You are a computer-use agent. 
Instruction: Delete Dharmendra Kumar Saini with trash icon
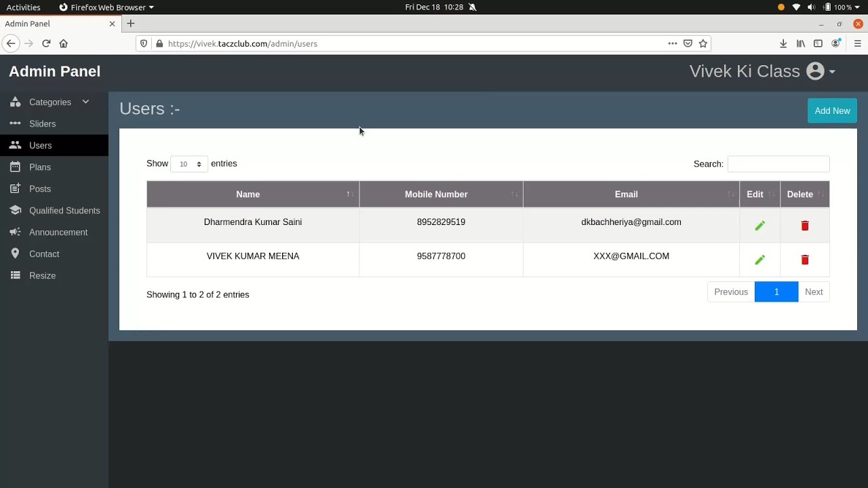tap(805, 226)
